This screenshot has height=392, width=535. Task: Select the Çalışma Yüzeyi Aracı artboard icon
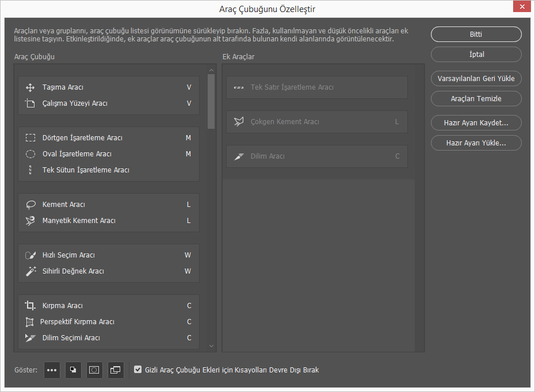pos(30,103)
